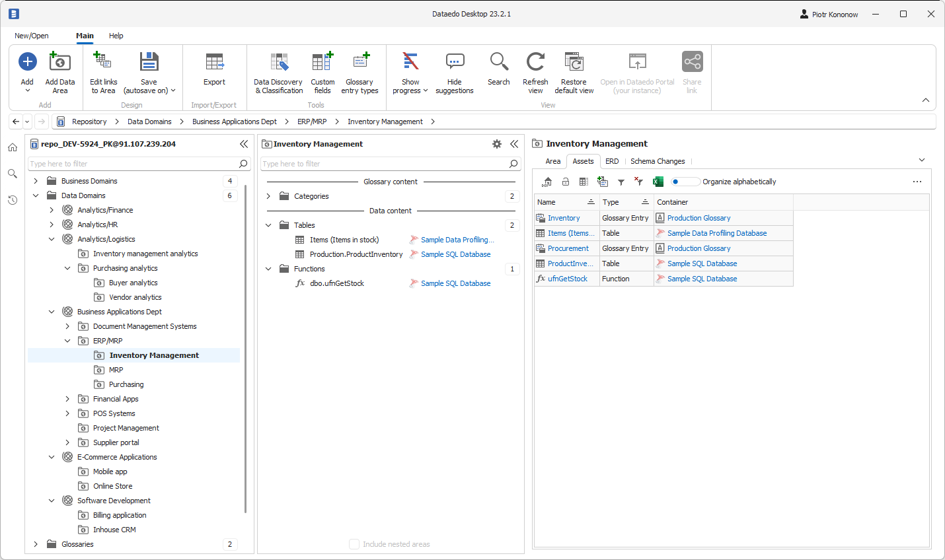The height and width of the screenshot is (560, 945).
Task: Open the Procurement glossary entry link
Action: coord(568,248)
